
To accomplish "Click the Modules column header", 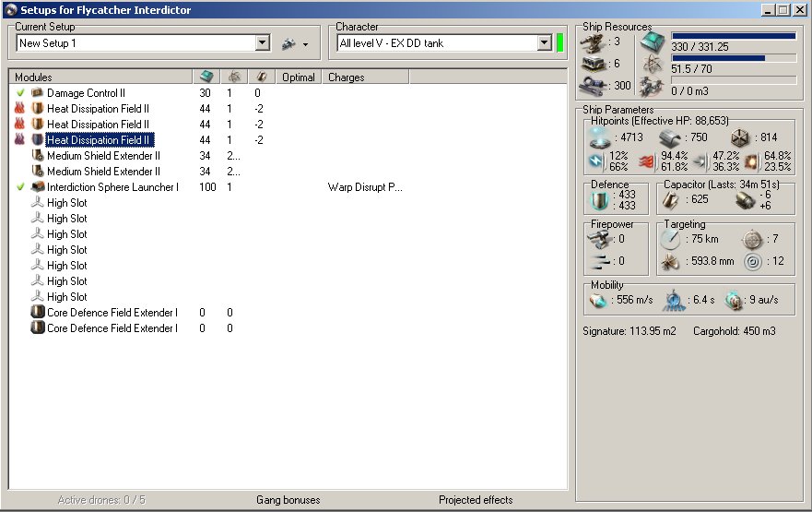I will point(100,77).
